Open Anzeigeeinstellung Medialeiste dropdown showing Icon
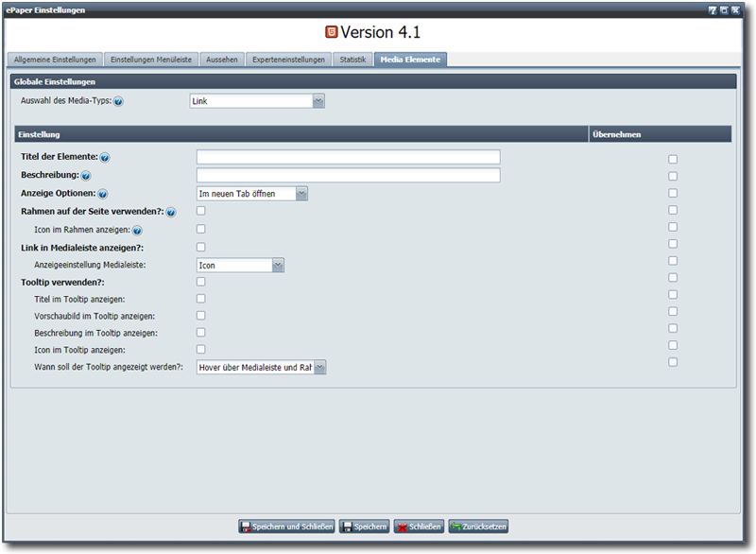The width and height of the screenshot is (756, 554). (x=240, y=266)
